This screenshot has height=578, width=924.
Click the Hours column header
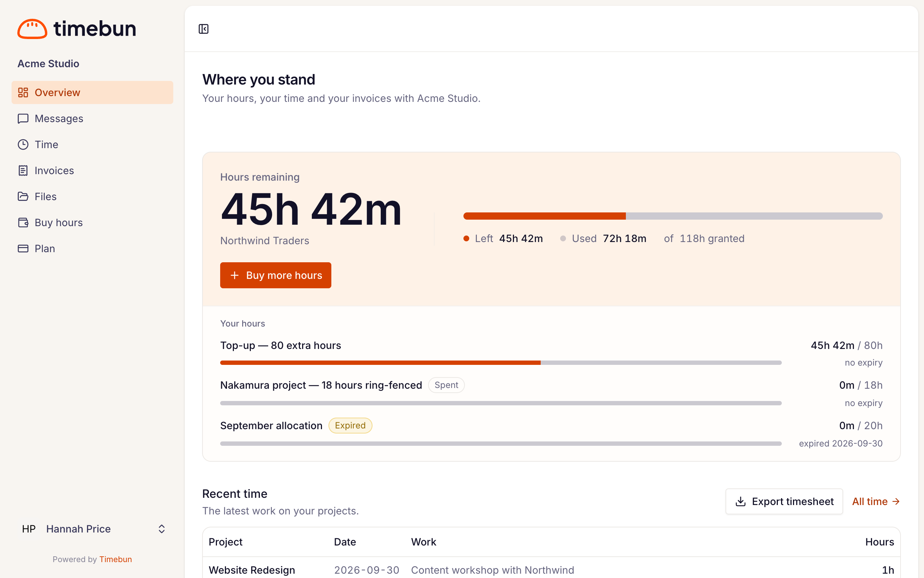point(879,542)
